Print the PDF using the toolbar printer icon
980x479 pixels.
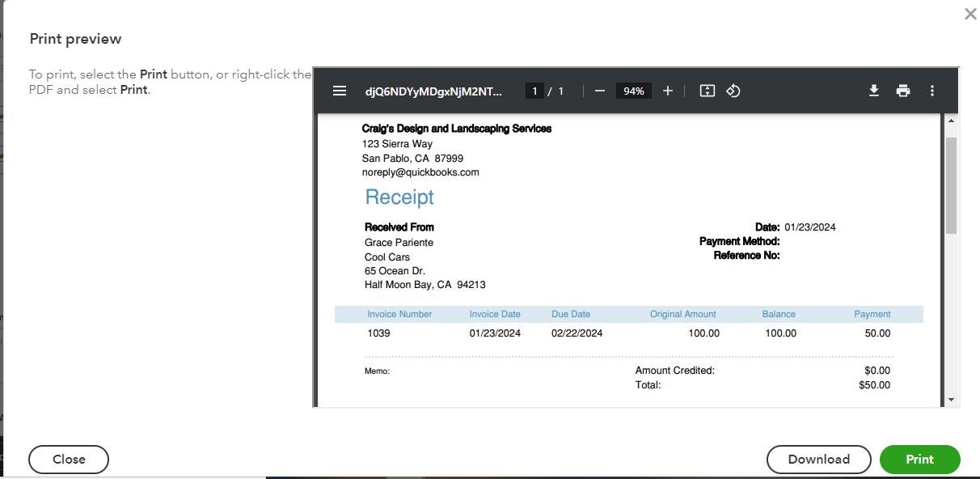[903, 91]
